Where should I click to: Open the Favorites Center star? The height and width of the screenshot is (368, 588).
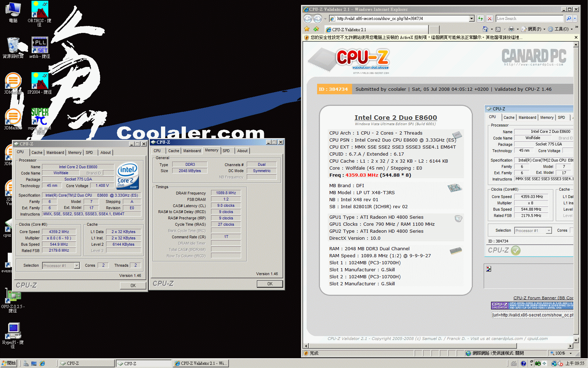(x=307, y=29)
